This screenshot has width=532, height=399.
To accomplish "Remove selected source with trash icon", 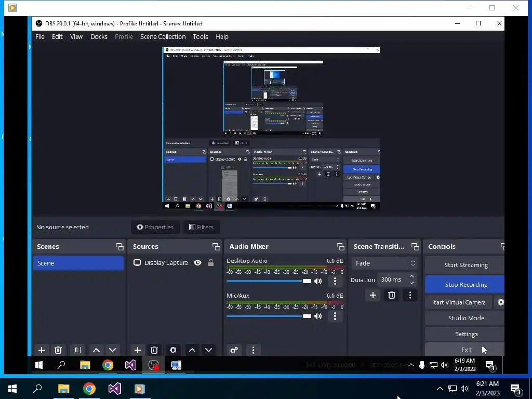I will tap(154, 350).
